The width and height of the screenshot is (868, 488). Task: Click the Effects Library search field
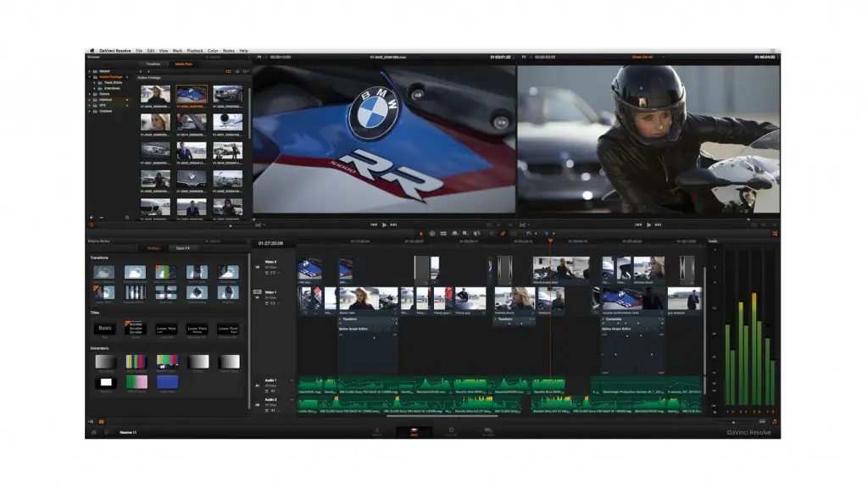(227, 241)
